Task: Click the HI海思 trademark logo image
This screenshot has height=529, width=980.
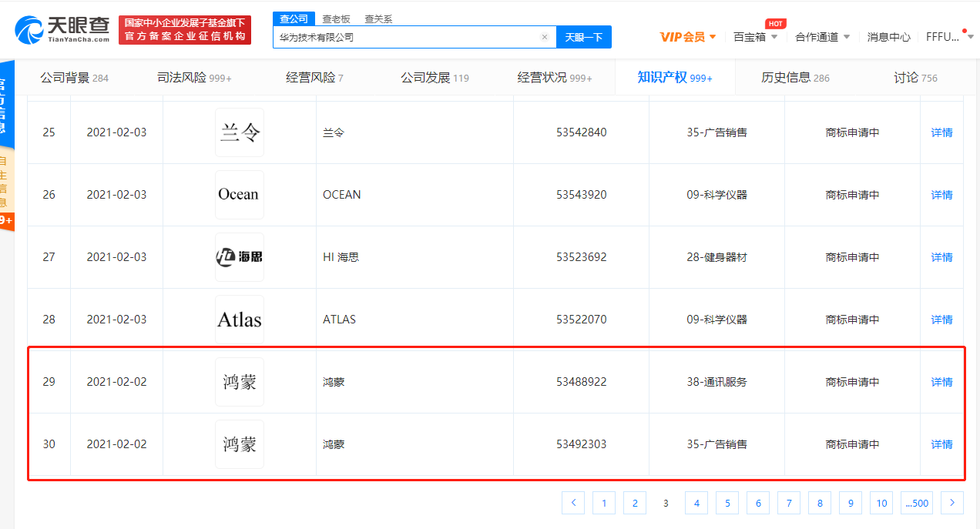Action: [x=239, y=256]
